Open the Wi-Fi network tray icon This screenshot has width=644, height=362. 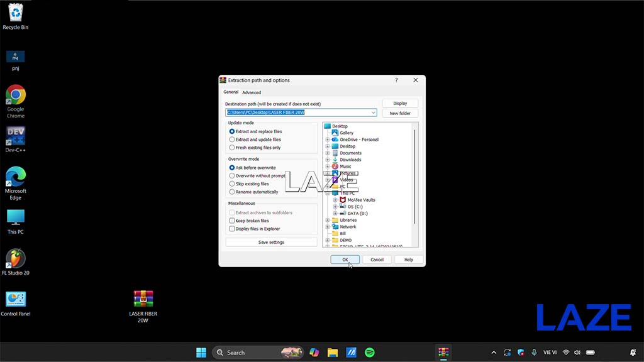point(566,353)
